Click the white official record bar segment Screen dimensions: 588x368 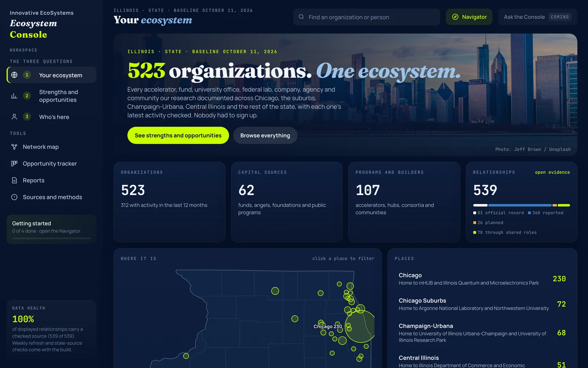(x=480, y=205)
